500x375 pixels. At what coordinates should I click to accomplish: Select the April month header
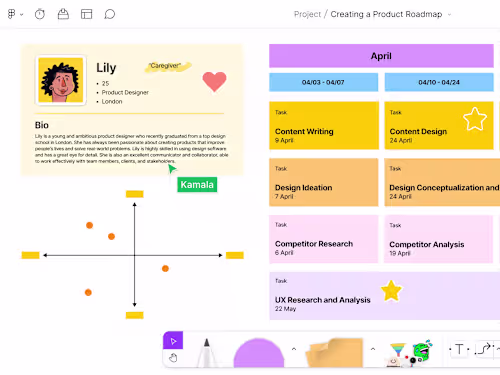click(x=381, y=56)
